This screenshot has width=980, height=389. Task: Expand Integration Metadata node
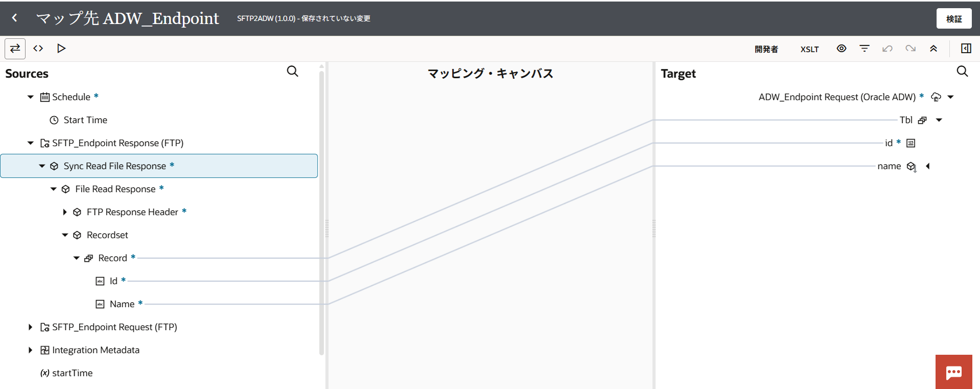[31, 350]
